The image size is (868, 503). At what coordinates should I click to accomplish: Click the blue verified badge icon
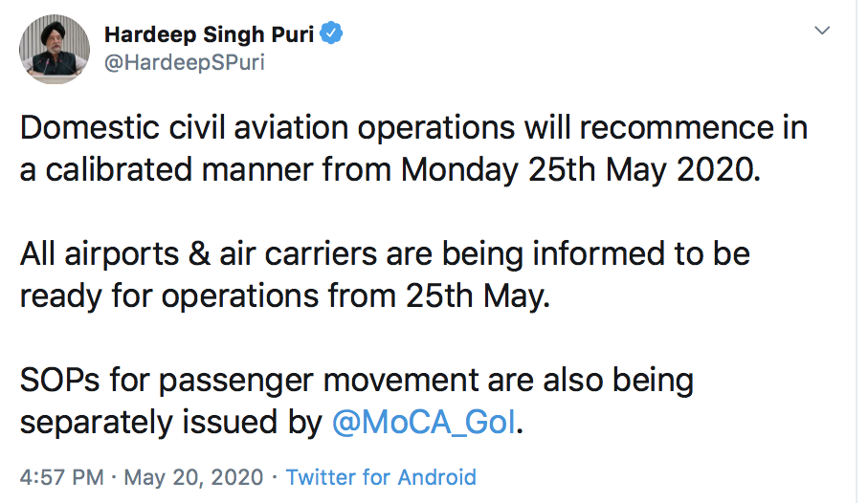(332, 35)
